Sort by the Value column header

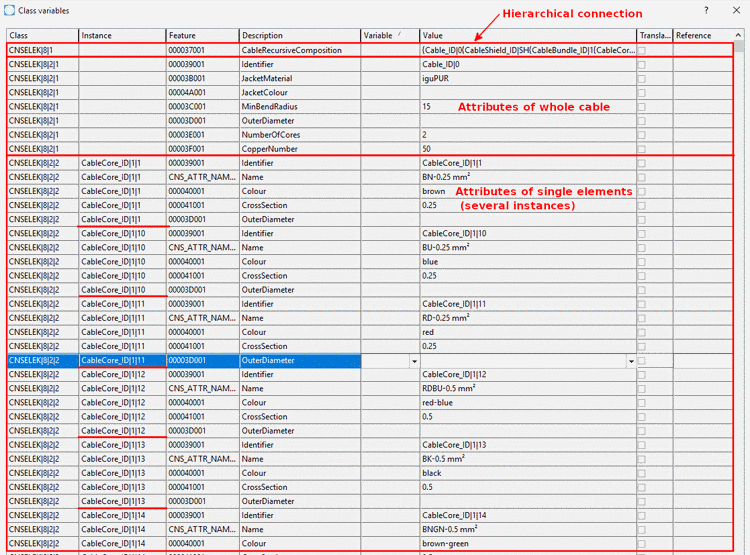[x=528, y=35]
